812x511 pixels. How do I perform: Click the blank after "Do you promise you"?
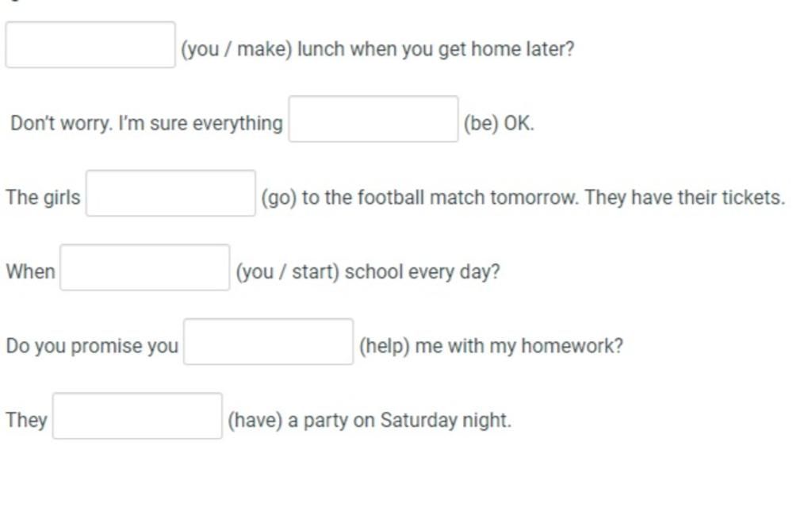pos(268,341)
